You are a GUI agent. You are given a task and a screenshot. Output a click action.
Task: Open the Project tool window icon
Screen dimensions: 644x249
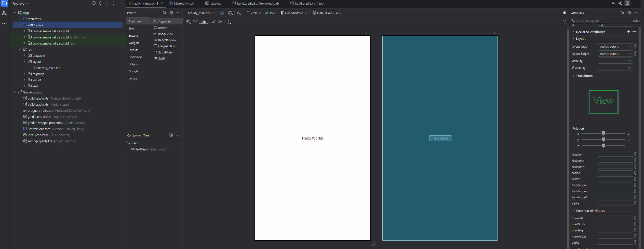[x=4, y=3]
